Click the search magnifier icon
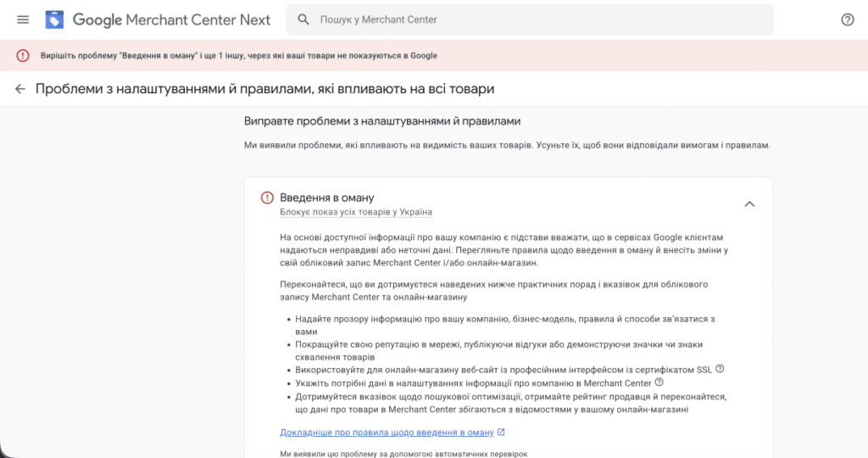Viewport: 868px width, 458px height. (303, 20)
